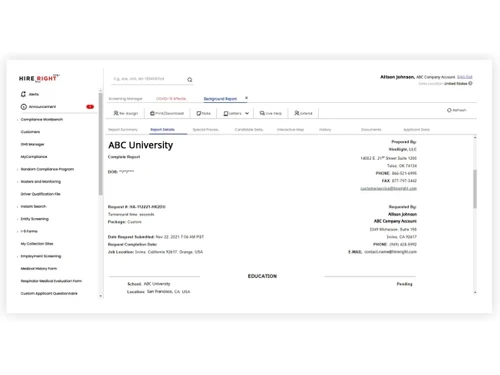Open Custom Applicant Questionnaire in sidebar
The width and height of the screenshot is (500, 375).
click(x=49, y=293)
